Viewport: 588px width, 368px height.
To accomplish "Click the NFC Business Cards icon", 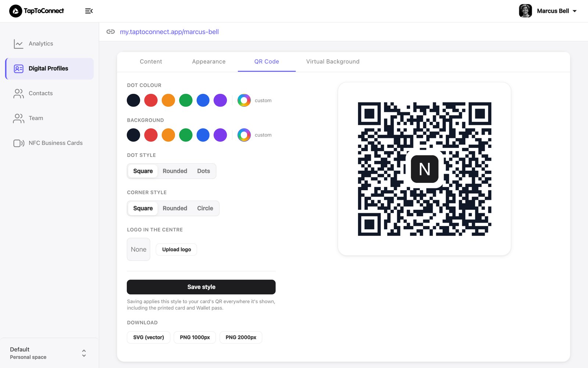I will click(x=19, y=143).
